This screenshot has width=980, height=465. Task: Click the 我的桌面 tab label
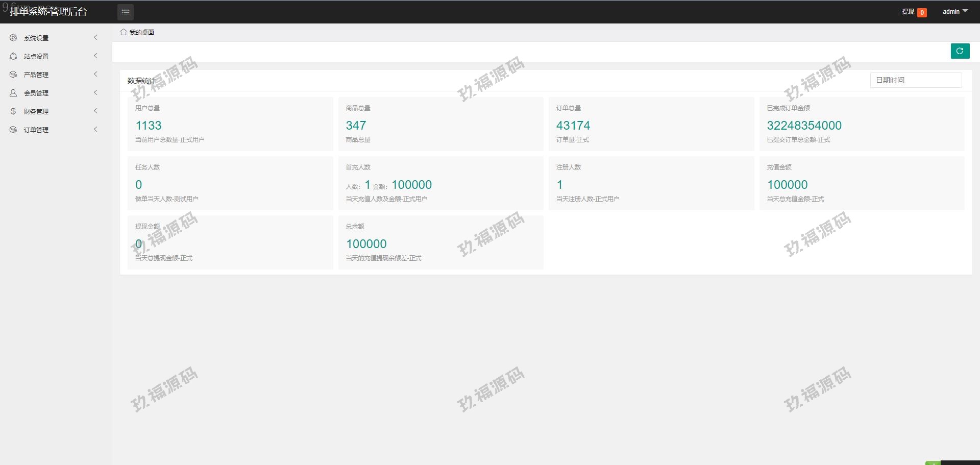[x=142, y=32]
